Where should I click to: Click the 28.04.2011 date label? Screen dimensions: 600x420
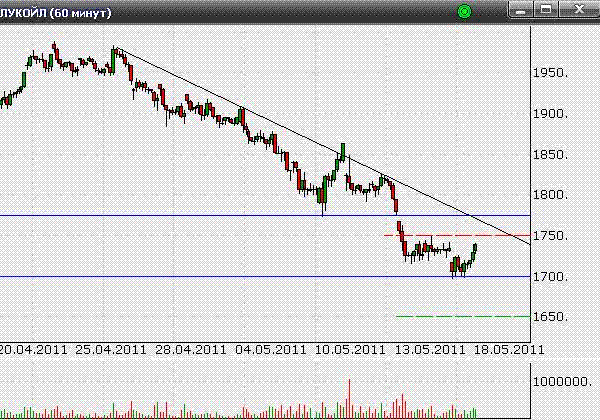[x=191, y=350]
